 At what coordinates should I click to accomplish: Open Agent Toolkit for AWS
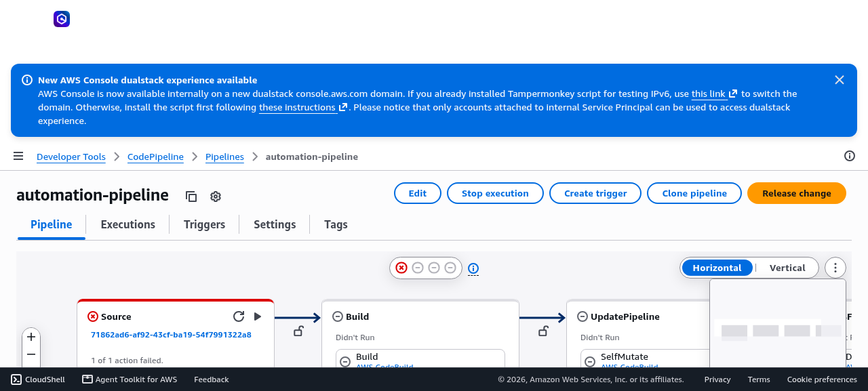tap(130, 379)
